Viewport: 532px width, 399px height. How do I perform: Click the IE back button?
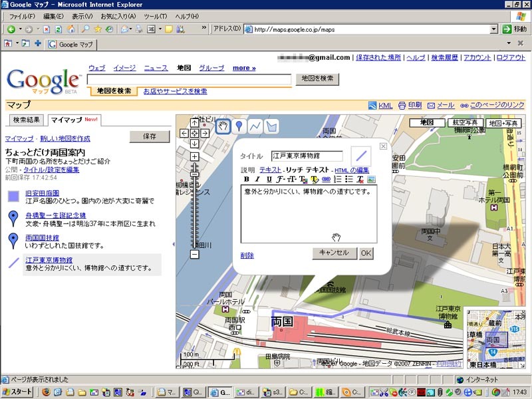pos(11,29)
